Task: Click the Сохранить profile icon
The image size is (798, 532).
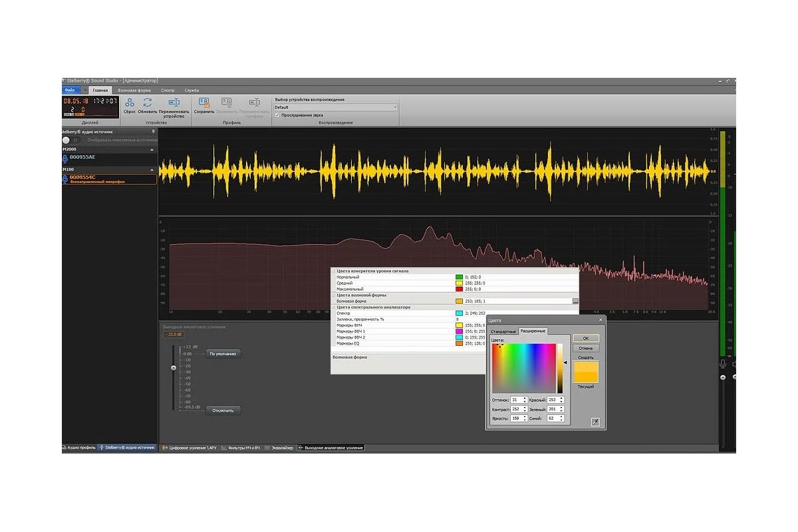Action: (x=204, y=102)
